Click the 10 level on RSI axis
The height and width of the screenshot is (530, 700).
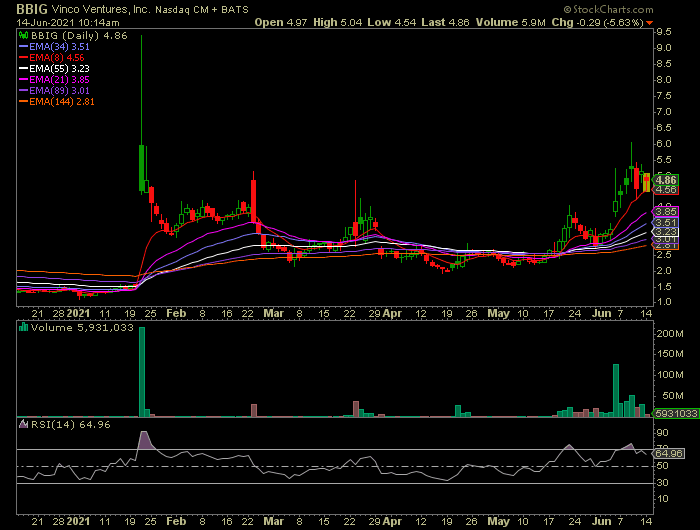coord(662,499)
